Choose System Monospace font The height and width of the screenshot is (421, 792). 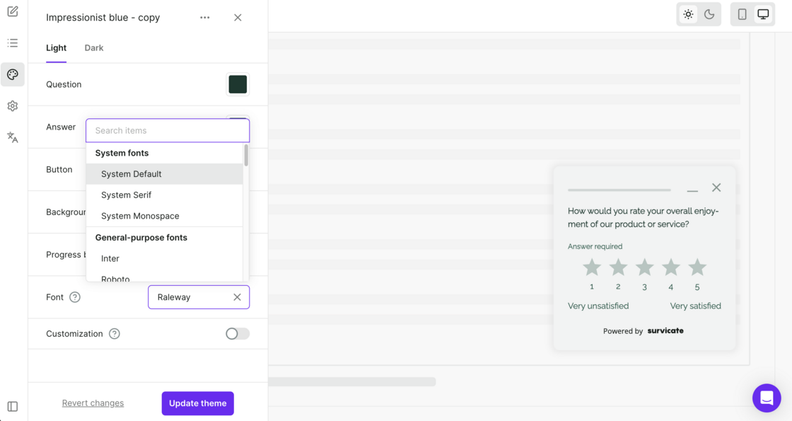[x=165, y=216]
